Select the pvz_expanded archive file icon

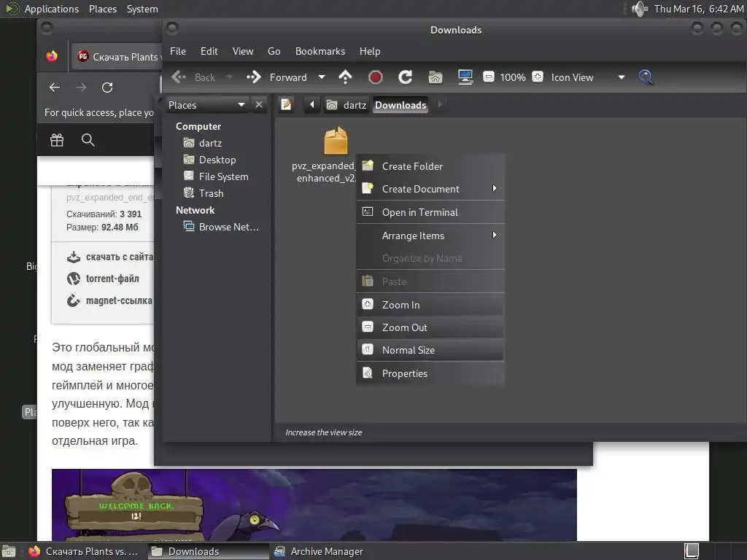[x=336, y=141]
